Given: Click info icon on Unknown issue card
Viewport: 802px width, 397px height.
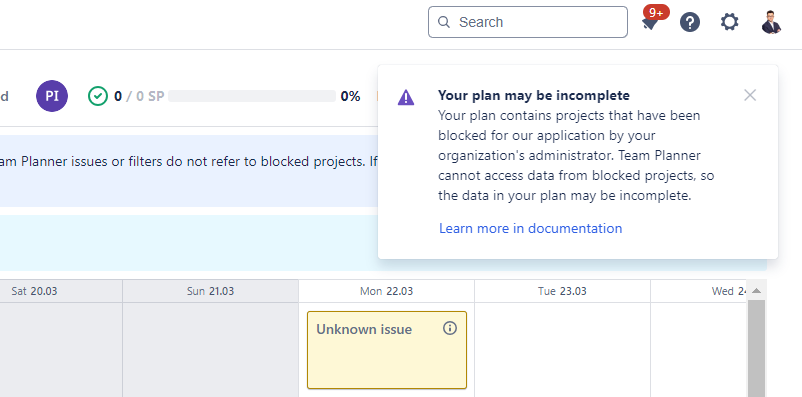Looking at the screenshot, I should 450,328.
